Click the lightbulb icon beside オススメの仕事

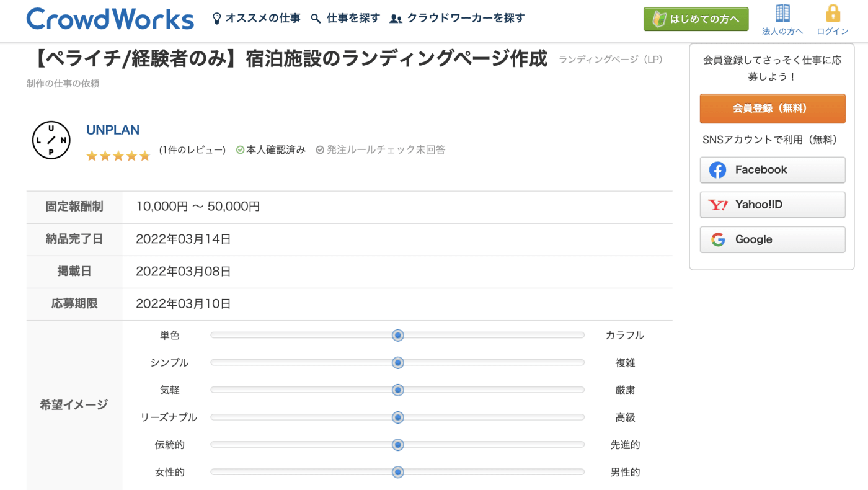(216, 19)
